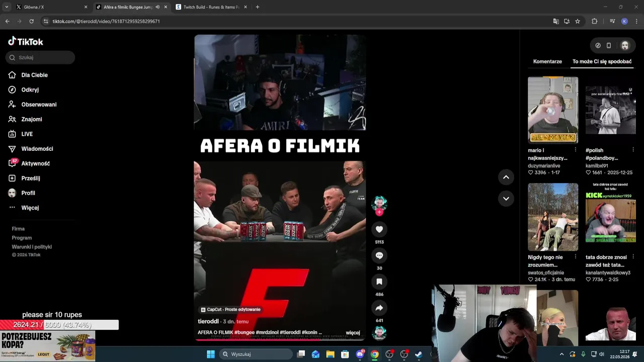This screenshot has height=362, width=644.
Task: Open Chrome media controls icon
Action: (x=612, y=21)
